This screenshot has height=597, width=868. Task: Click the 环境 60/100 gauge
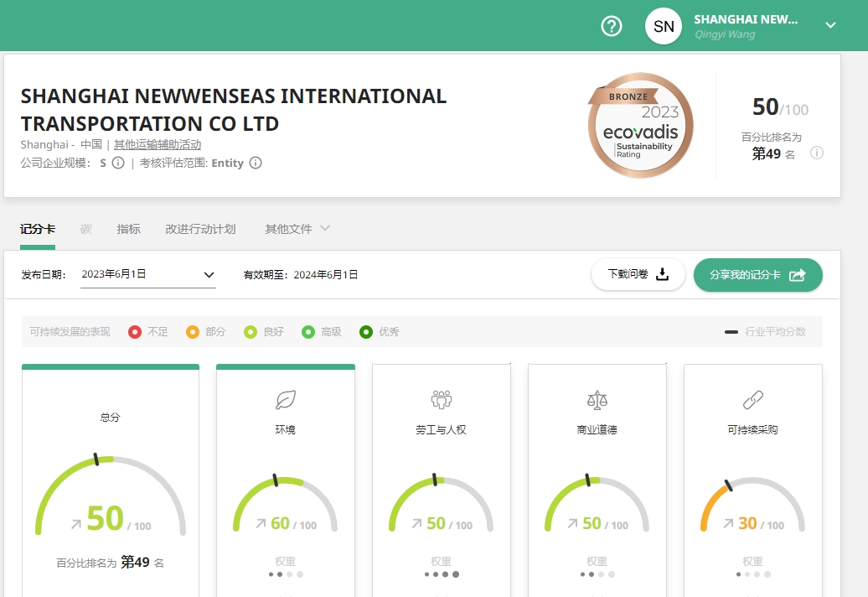point(285,503)
